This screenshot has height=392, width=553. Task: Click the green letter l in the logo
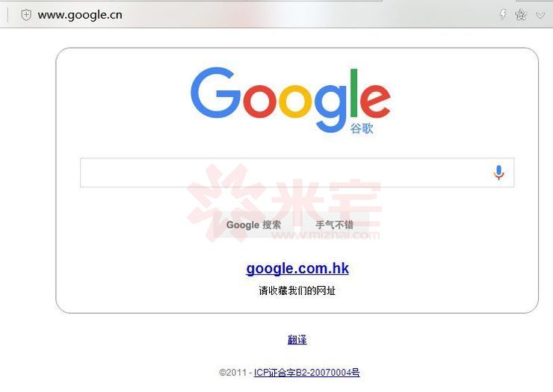point(353,93)
